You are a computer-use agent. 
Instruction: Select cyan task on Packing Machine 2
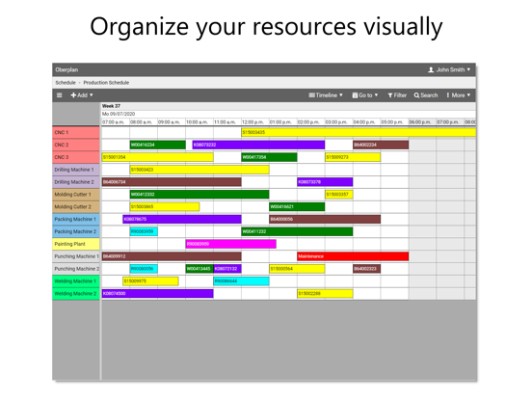coord(144,231)
